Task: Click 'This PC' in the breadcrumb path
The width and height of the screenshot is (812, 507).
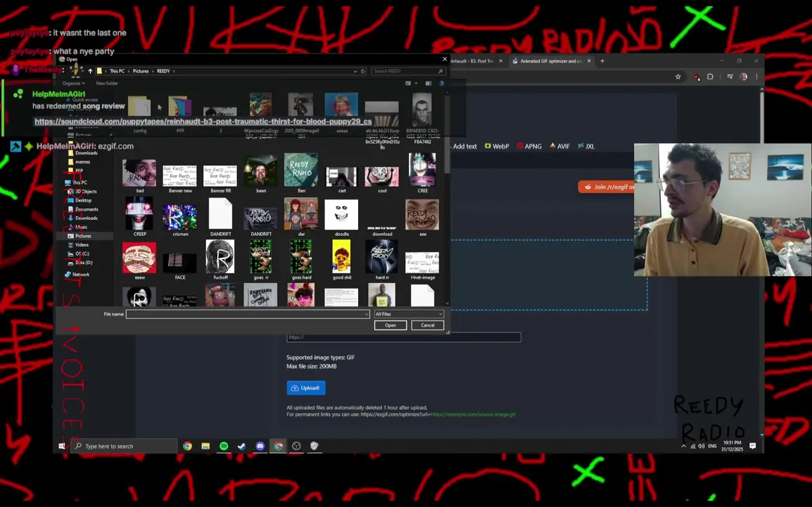Action: (117, 71)
